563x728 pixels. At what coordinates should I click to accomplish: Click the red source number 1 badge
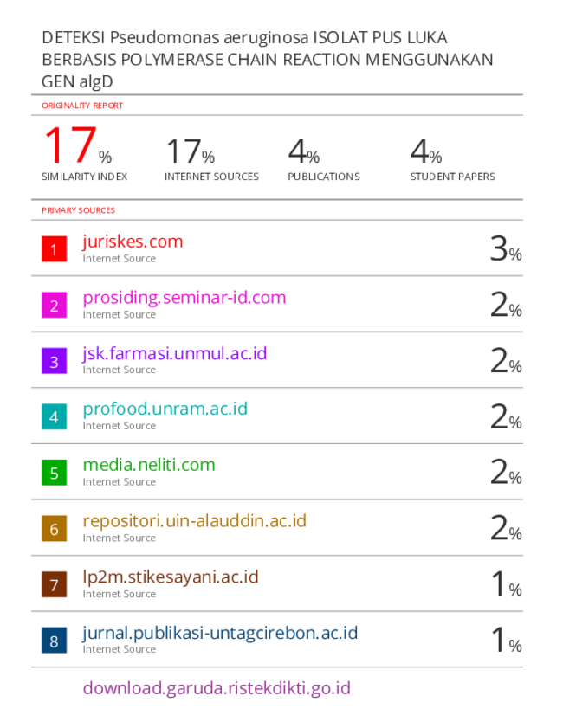(x=54, y=248)
